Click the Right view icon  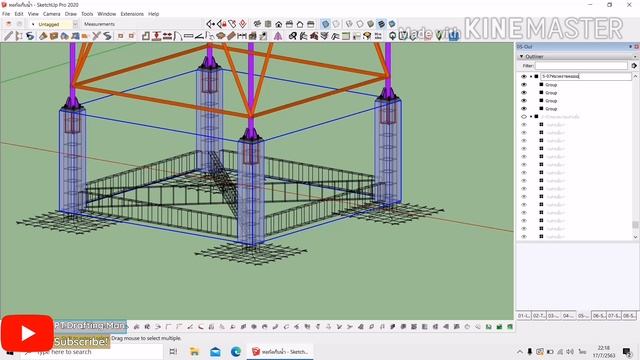click(289, 24)
